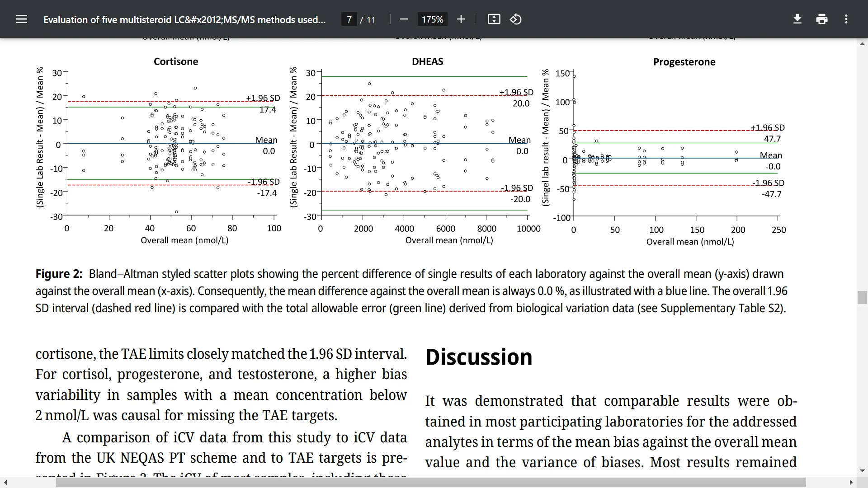
Task: Open the more actions three-dot menu
Action: 846,19
